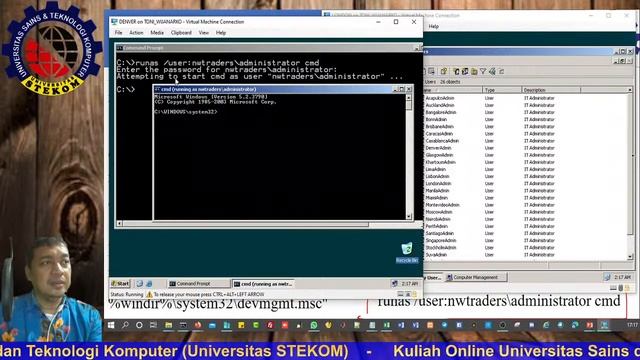This screenshot has width=640, height=360.
Task: Sort by the Description column header
Action: (551, 90)
